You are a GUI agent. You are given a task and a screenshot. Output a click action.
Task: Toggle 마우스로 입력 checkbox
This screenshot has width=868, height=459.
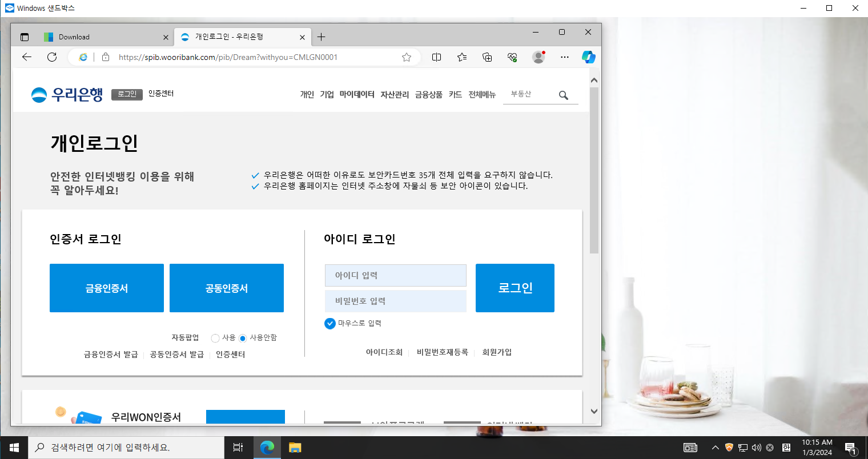tap(330, 323)
